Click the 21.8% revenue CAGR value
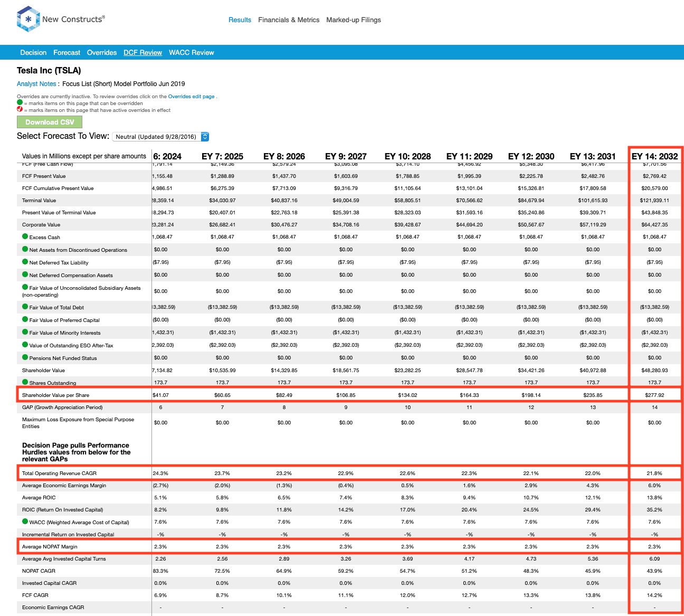Screen dimensions: 684x616 click(654, 473)
